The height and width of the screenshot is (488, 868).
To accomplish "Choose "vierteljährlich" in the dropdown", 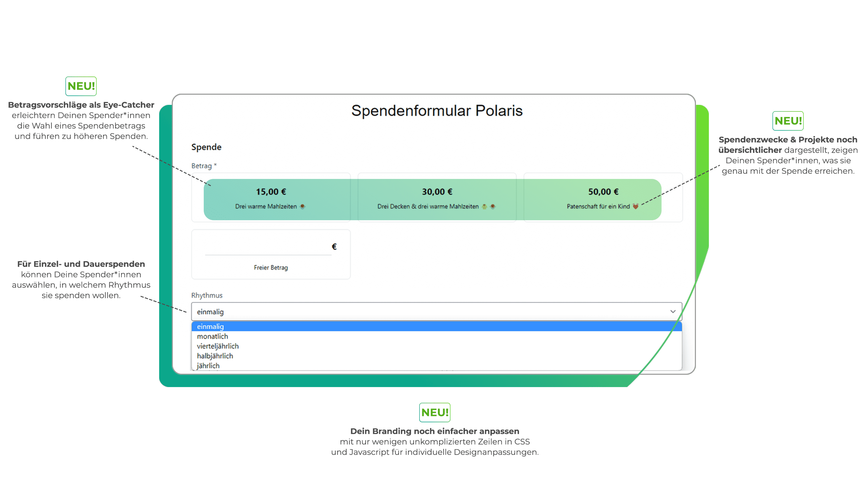I will [218, 346].
